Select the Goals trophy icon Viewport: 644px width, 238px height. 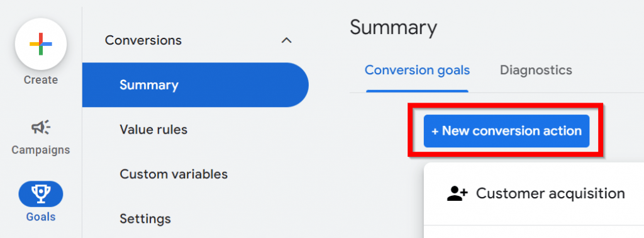(41, 194)
